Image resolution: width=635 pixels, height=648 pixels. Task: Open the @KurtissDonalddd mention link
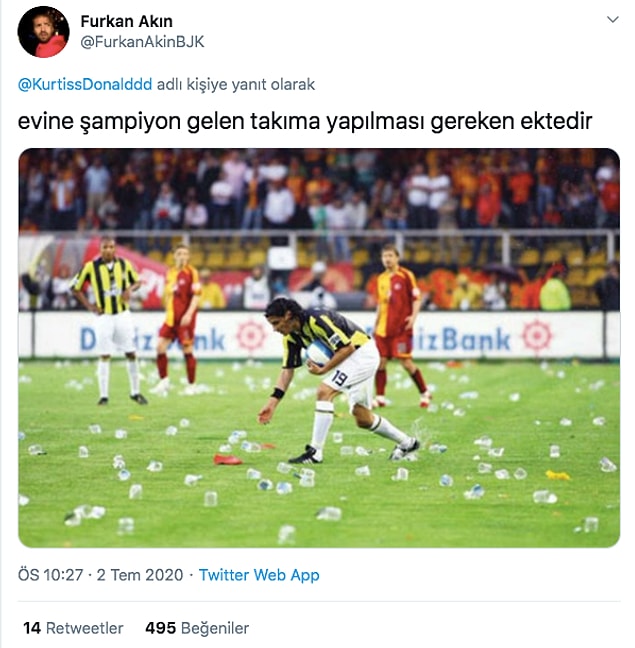[85, 84]
